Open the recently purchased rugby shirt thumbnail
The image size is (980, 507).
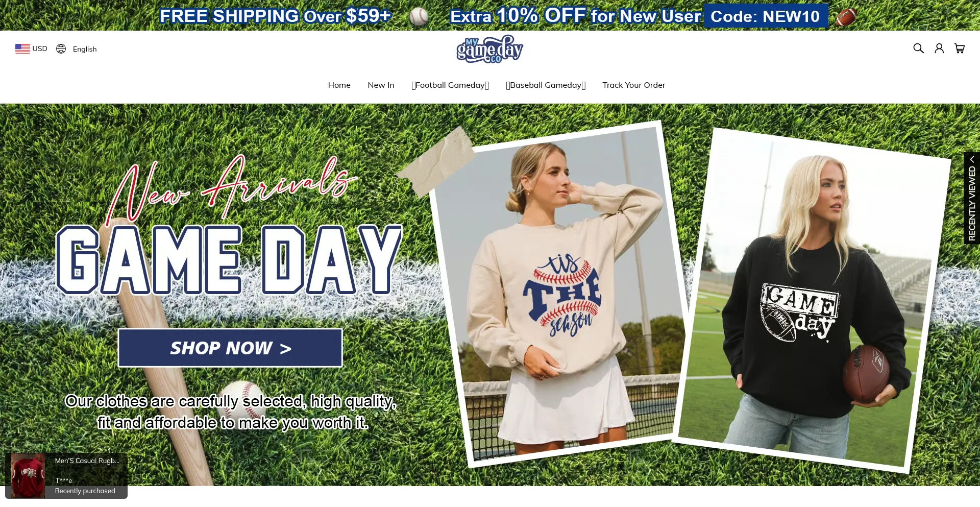28,475
